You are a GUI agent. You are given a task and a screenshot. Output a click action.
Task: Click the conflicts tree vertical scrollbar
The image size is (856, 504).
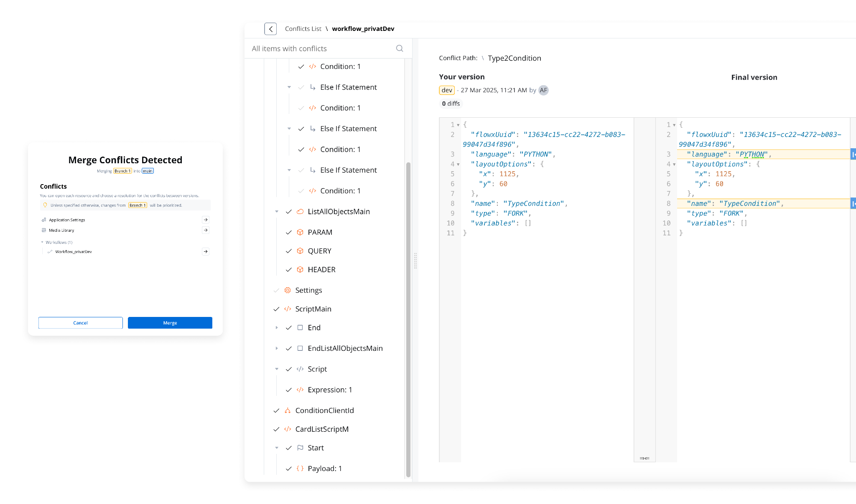[x=408, y=319]
